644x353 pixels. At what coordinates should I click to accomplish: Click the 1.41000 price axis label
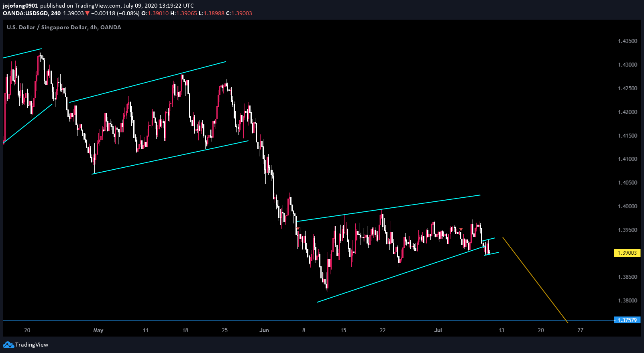[x=628, y=159]
